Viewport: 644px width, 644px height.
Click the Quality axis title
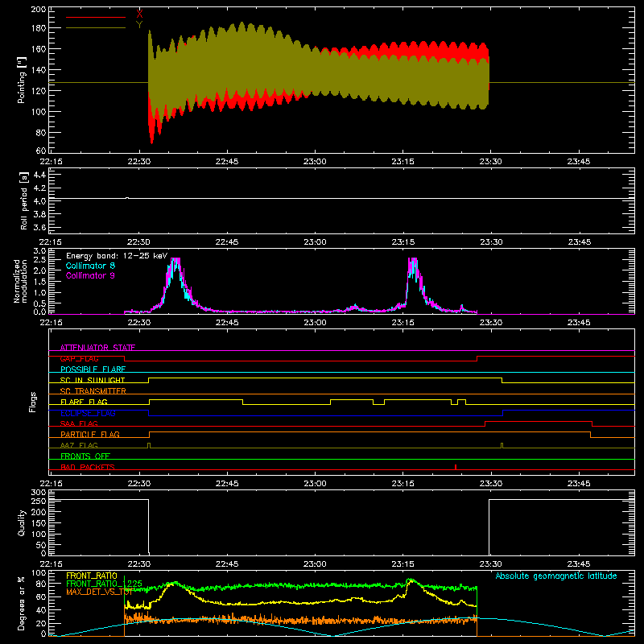click(x=22, y=522)
